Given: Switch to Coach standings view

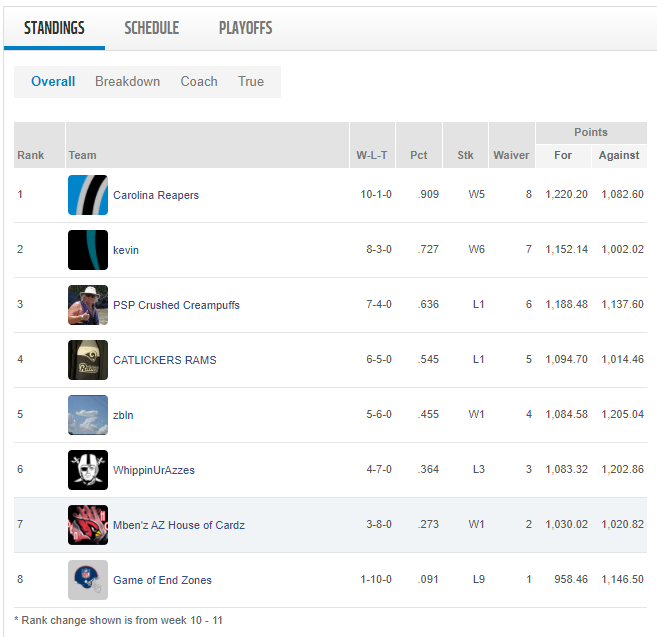Looking at the screenshot, I should pos(199,82).
